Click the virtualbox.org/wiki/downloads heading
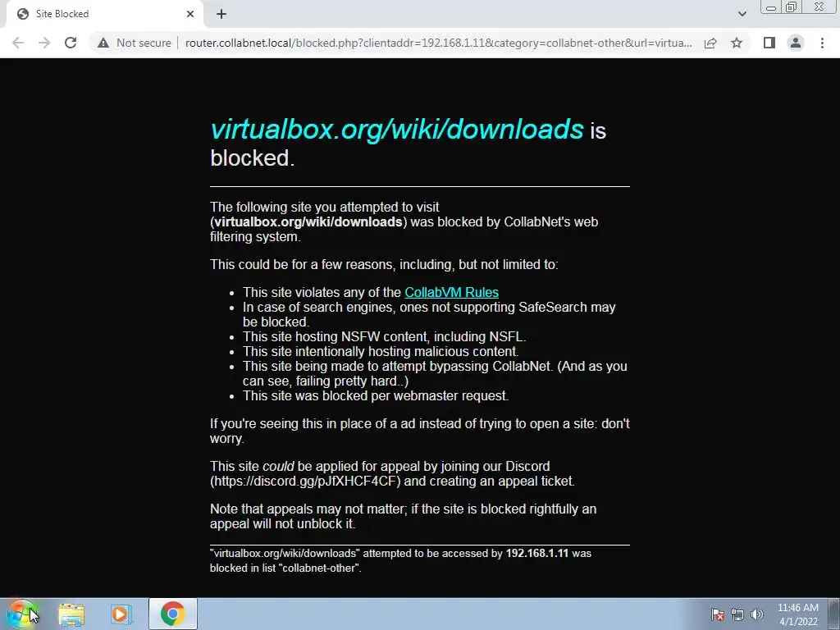 [x=397, y=130]
